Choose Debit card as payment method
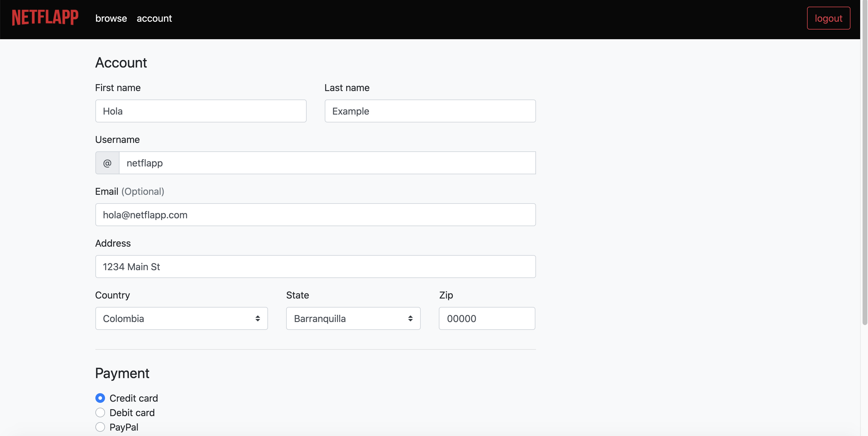Image resolution: width=868 pixels, height=436 pixels. pos(100,412)
